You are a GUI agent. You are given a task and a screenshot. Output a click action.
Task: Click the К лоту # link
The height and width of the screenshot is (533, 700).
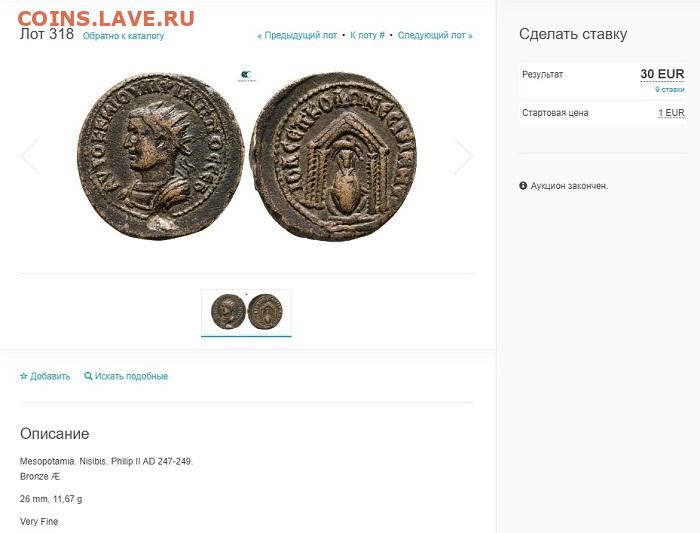pos(367,35)
